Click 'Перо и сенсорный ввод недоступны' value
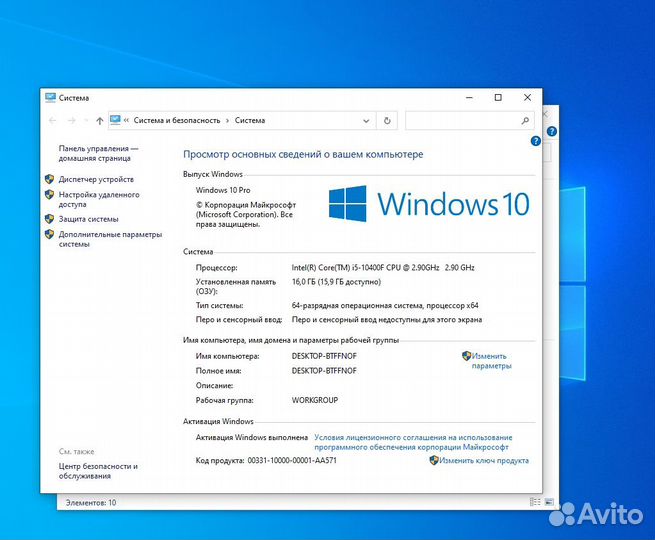The image size is (655, 540). [387, 320]
